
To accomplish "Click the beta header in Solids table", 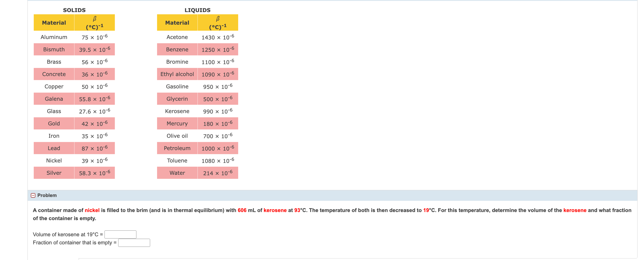I will click(94, 23).
